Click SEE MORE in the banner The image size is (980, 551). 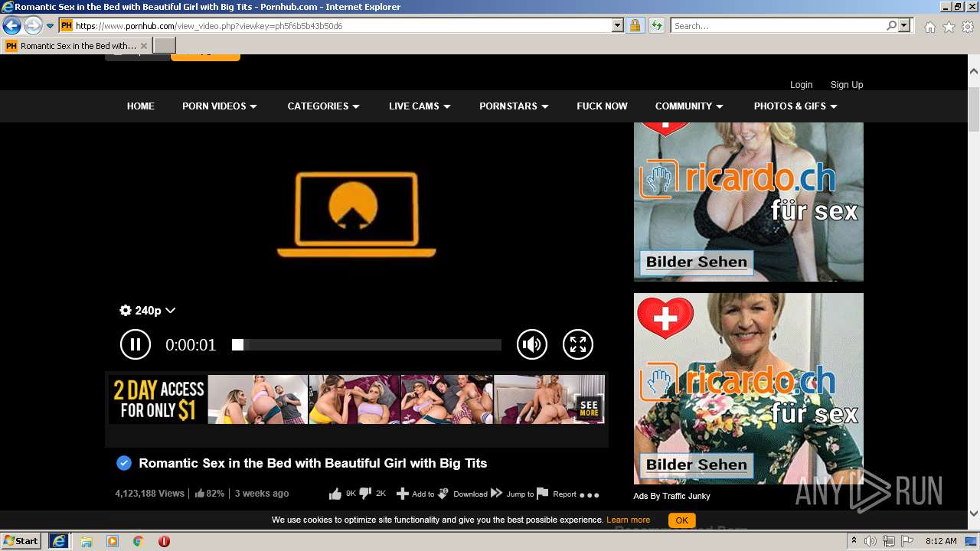[x=589, y=408]
